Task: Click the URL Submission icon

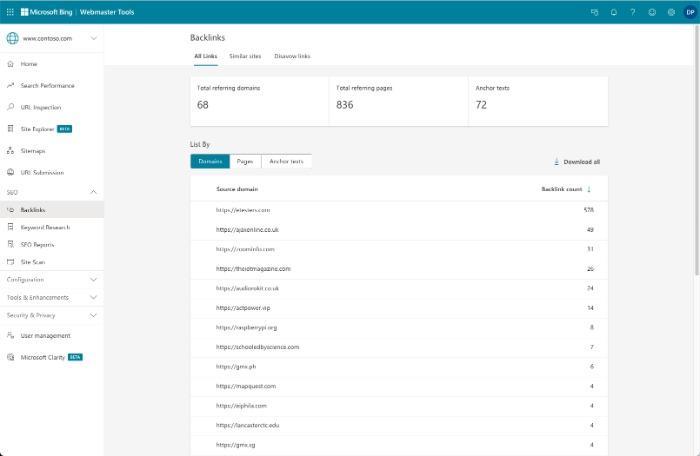Action: pos(11,172)
